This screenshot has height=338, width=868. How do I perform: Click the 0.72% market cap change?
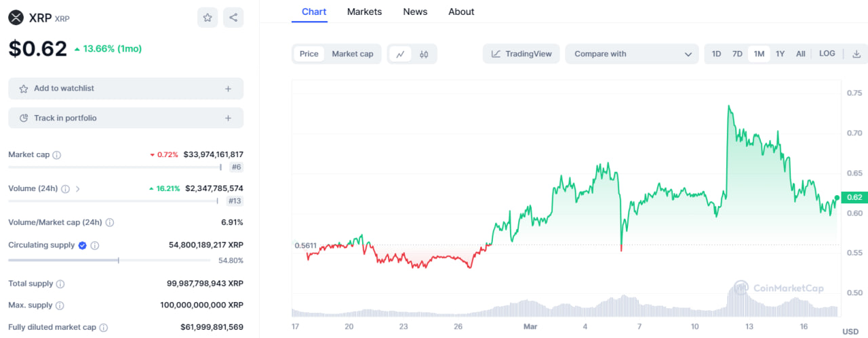[x=163, y=155]
